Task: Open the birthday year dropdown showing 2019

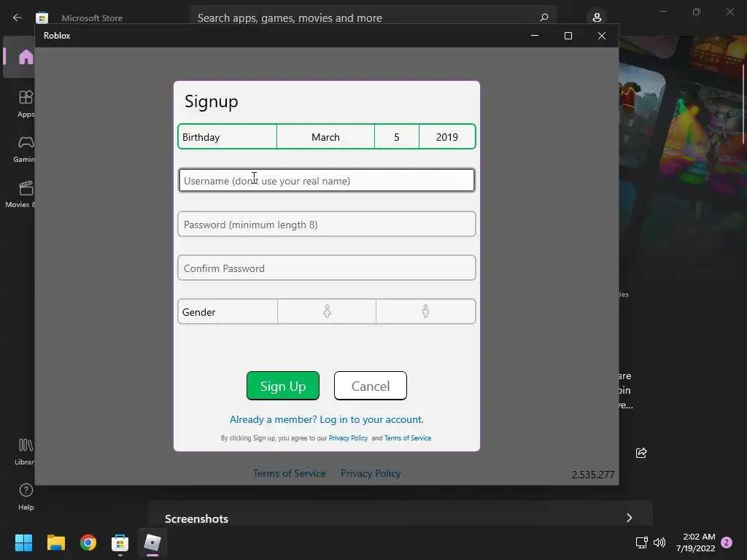Action: click(447, 137)
